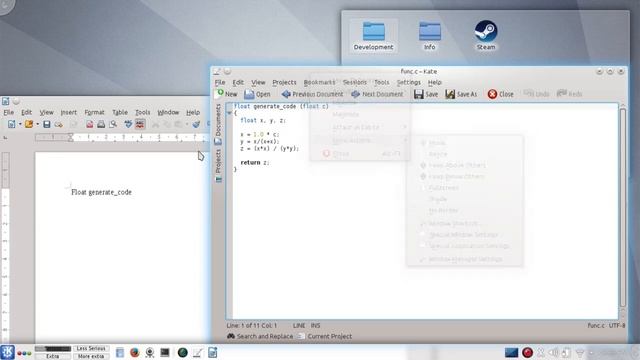The height and width of the screenshot is (360, 640).
Task: Open Writer's Insert menu
Action: point(69,112)
